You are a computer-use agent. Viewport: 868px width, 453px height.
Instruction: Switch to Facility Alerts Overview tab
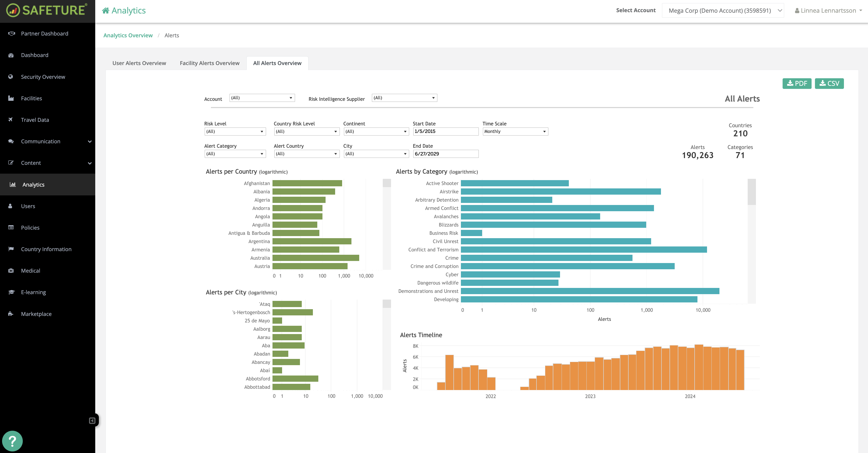pos(209,63)
